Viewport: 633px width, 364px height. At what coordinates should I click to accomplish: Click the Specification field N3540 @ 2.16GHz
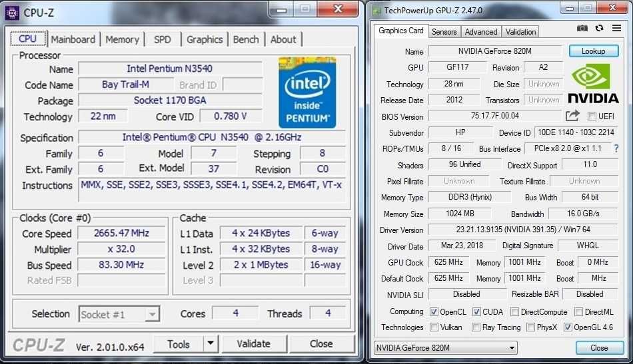[x=211, y=137]
